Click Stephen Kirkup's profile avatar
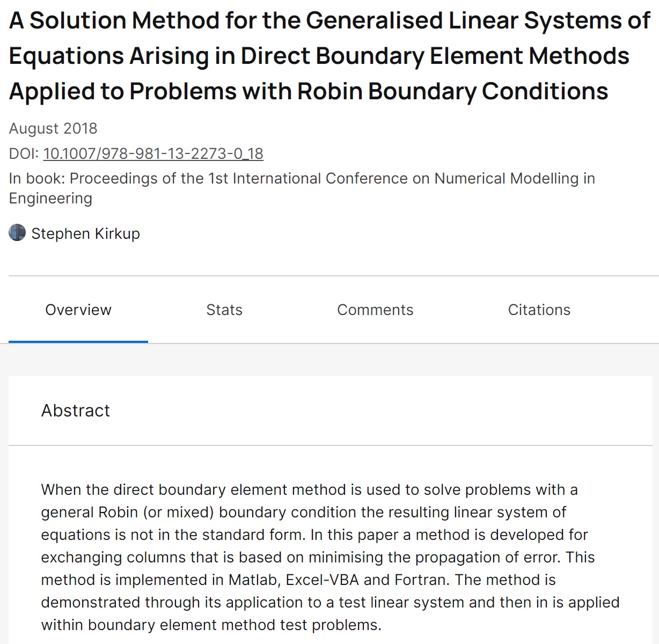 point(17,233)
